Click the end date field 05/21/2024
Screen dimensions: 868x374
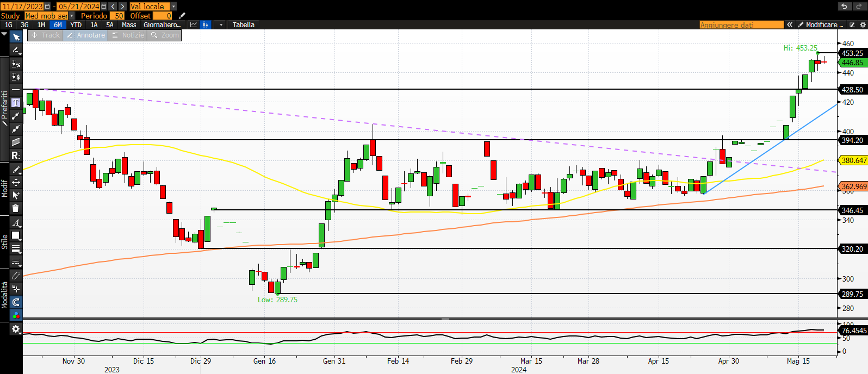coord(79,7)
